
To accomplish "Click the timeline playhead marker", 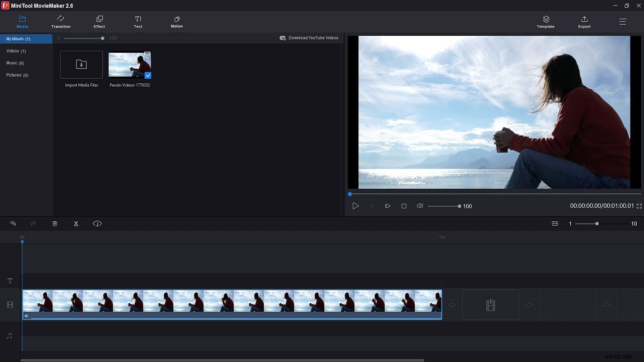I will [x=22, y=242].
